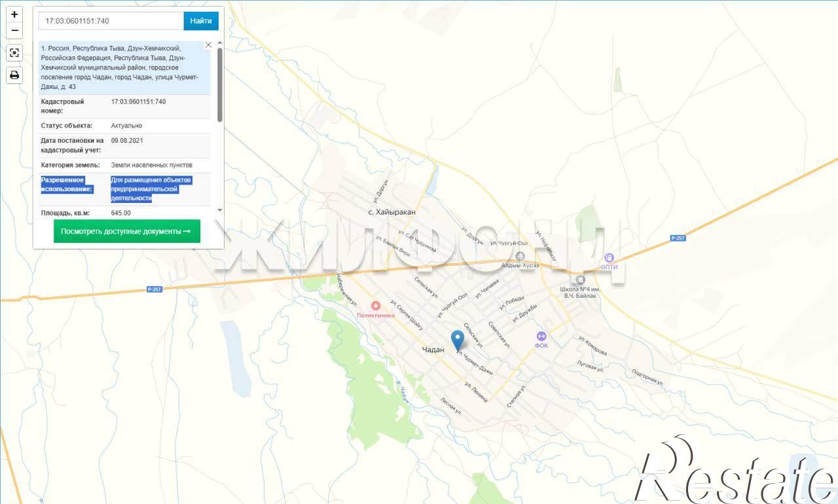This screenshot has width=838, height=504.
Task: Select the Поликлиника medical cross icon
Action: pyautogui.click(x=376, y=306)
